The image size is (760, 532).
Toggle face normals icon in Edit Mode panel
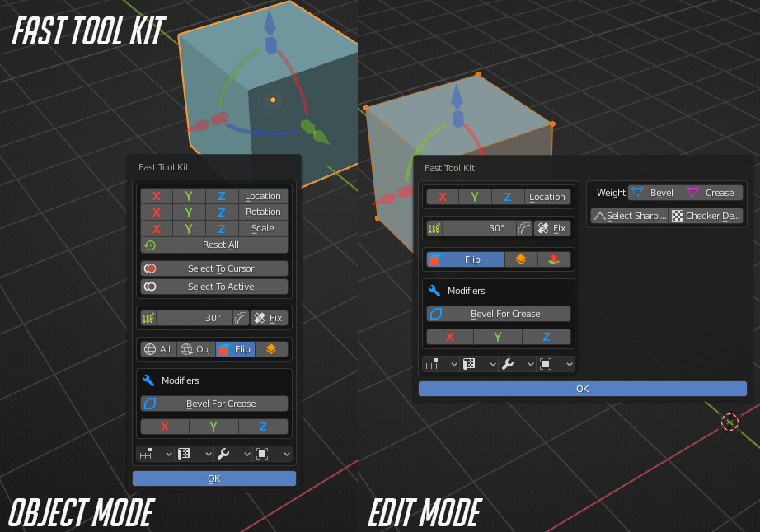pyautogui.click(x=554, y=259)
